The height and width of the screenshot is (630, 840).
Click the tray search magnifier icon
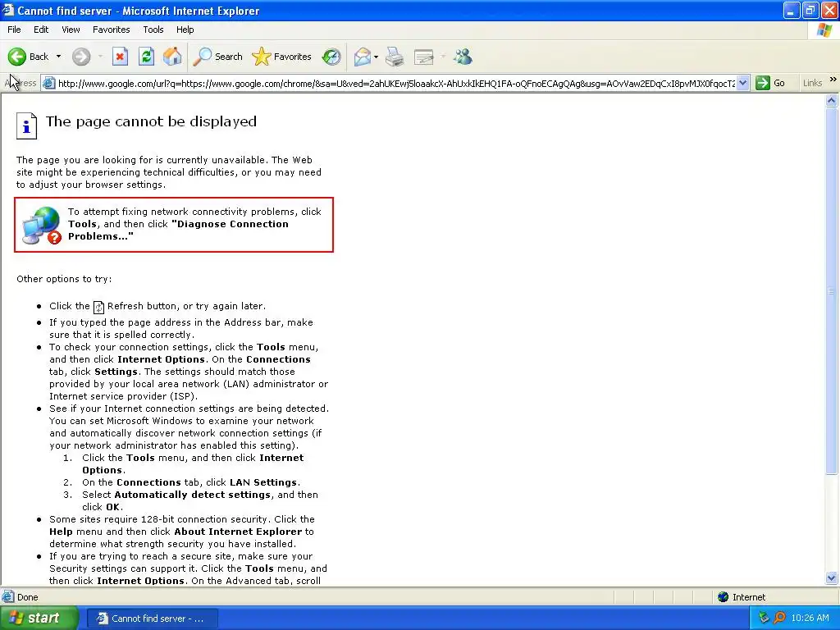point(779,619)
